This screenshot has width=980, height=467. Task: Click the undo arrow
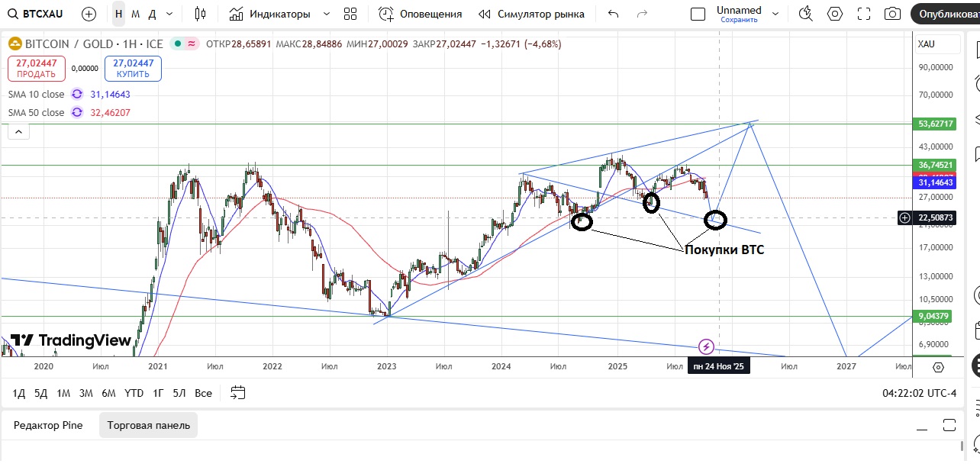tap(614, 14)
